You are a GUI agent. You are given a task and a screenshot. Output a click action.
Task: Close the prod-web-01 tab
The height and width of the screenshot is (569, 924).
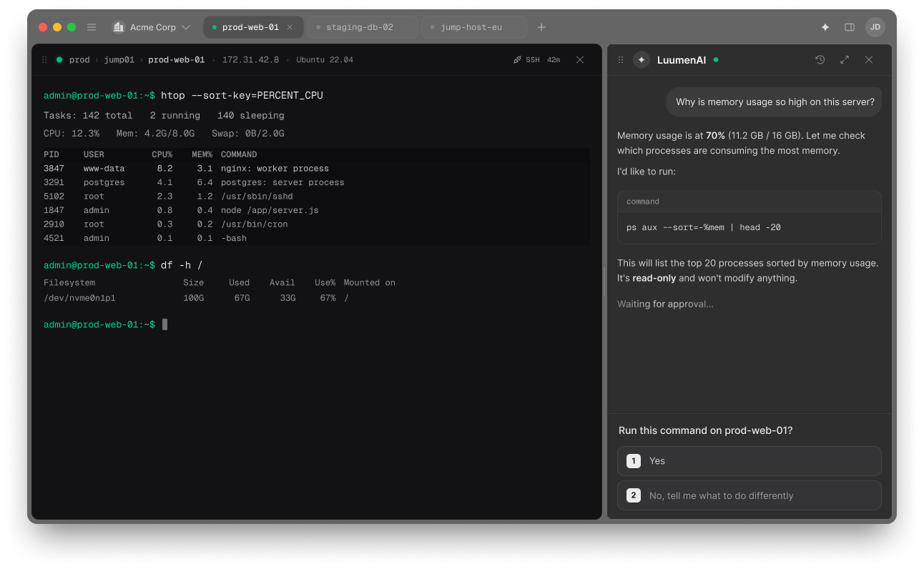click(290, 27)
